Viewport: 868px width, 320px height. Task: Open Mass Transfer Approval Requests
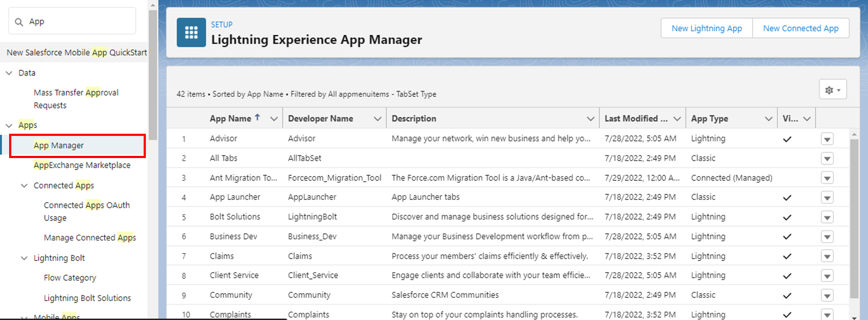pos(76,99)
